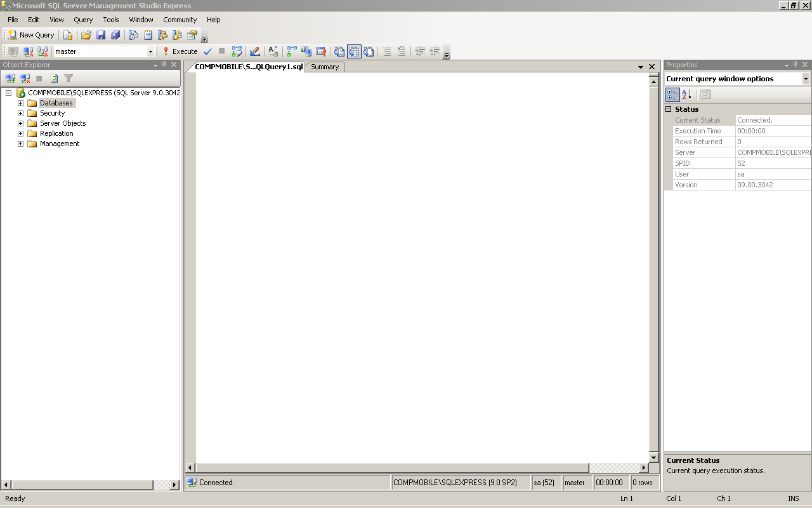The height and width of the screenshot is (508, 812).
Task: Expand the Databases folder
Action: click(20, 103)
